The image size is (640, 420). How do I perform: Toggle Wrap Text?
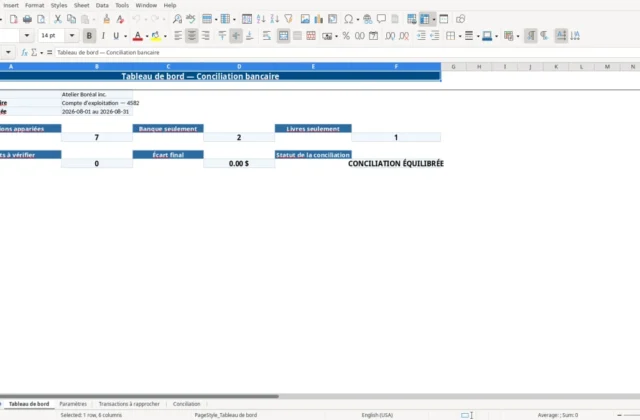coord(267,36)
